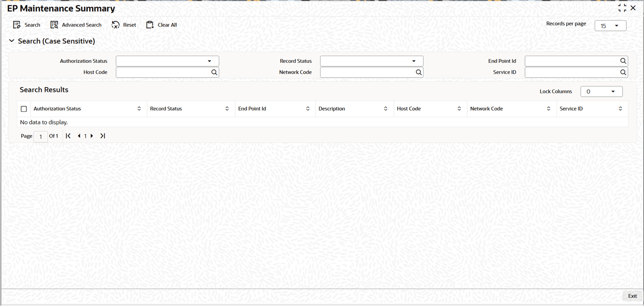This screenshot has width=644, height=306.
Task: Sort by End Point Id column arrows
Action: click(308, 109)
